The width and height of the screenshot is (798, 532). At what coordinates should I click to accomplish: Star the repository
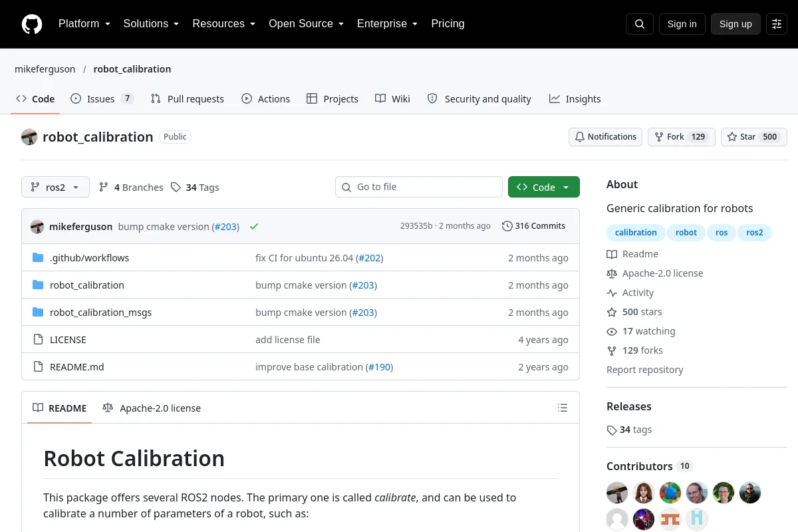tap(753, 137)
